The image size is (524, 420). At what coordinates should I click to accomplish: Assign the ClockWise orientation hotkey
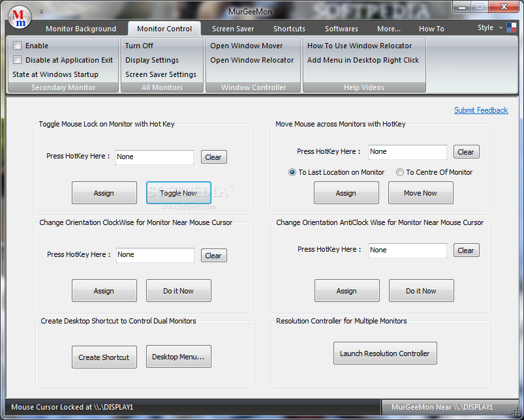(x=104, y=291)
